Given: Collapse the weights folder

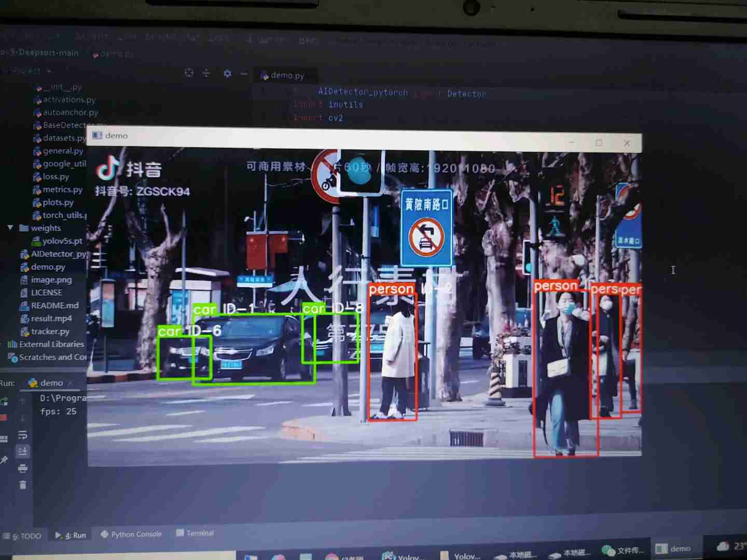Looking at the screenshot, I should (10, 228).
